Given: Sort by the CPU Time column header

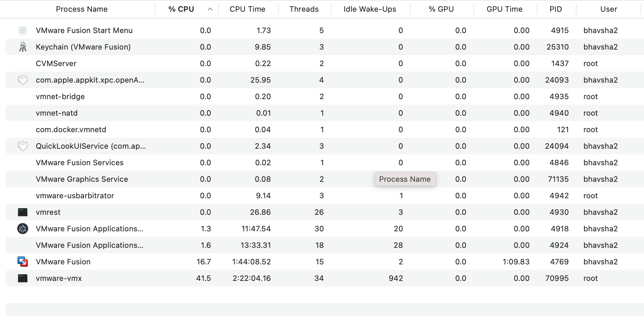Looking at the screenshot, I should point(247,9).
